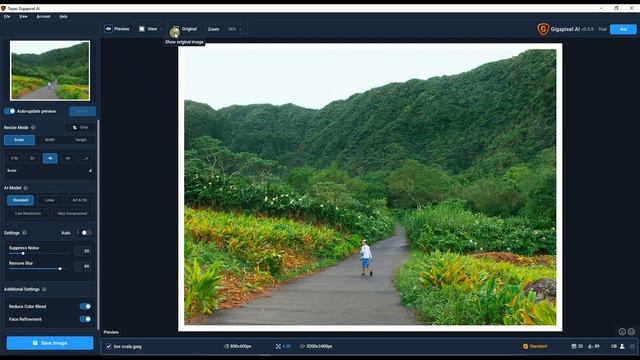Image resolution: width=640 pixels, height=360 pixels.
Task: Click the left panel vertical scrollbar
Action: (x=98, y=224)
